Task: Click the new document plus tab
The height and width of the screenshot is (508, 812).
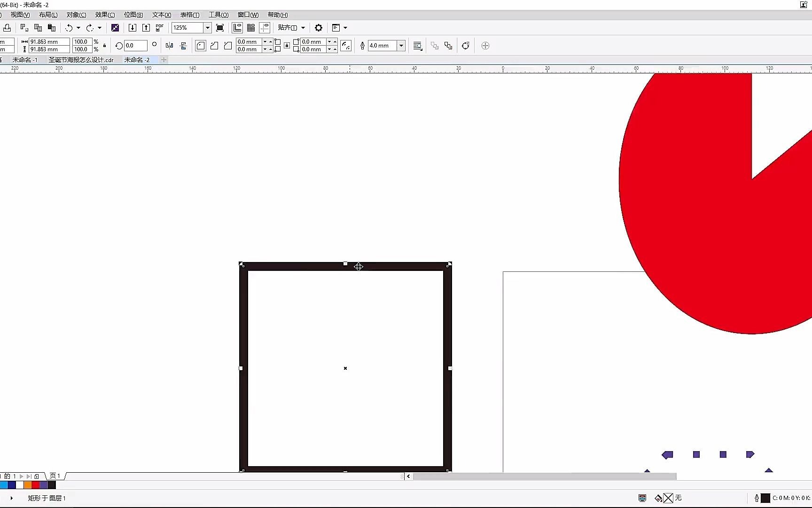Action: point(164,60)
